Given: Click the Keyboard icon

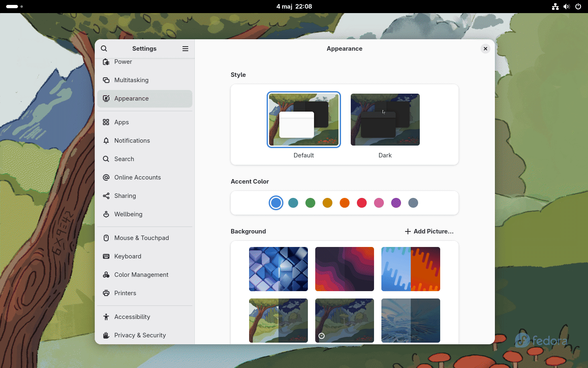Looking at the screenshot, I should [106, 256].
